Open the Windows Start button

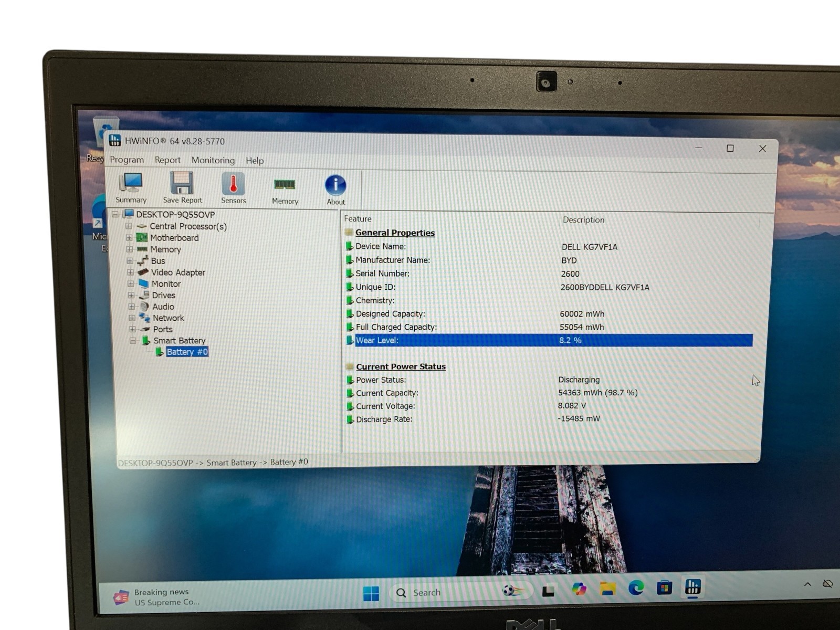371,593
